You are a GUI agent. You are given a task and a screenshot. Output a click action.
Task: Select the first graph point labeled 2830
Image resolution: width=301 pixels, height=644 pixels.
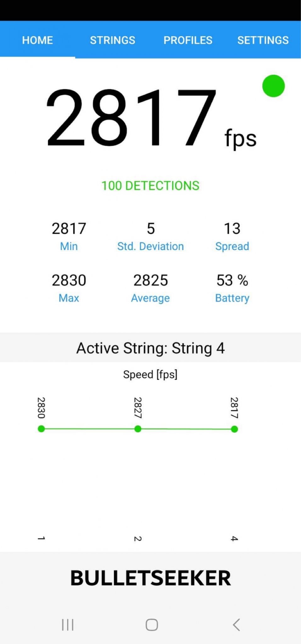[41, 429]
